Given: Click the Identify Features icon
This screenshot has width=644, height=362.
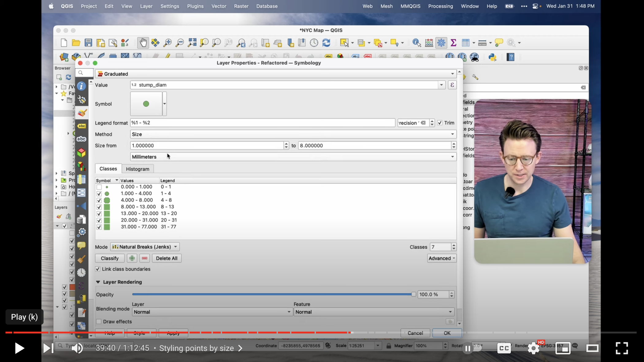Looking at the screenshot, I should coord(416,43).
